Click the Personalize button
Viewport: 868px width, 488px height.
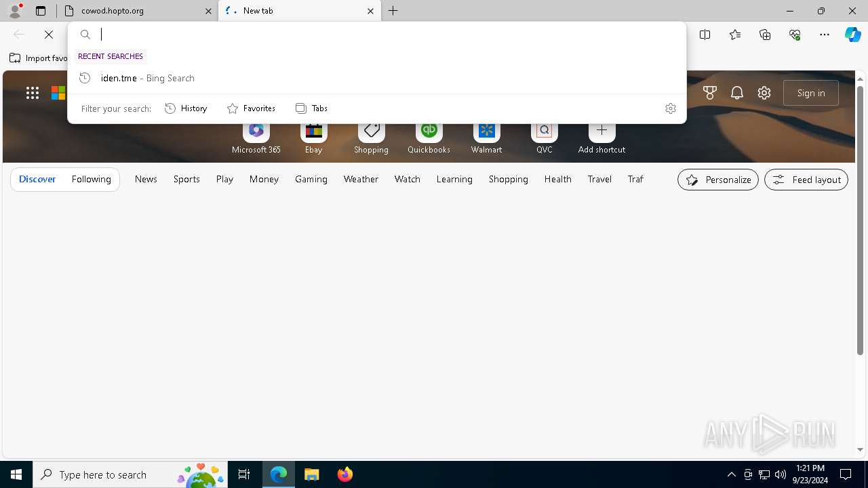click(x=718, y=180)
